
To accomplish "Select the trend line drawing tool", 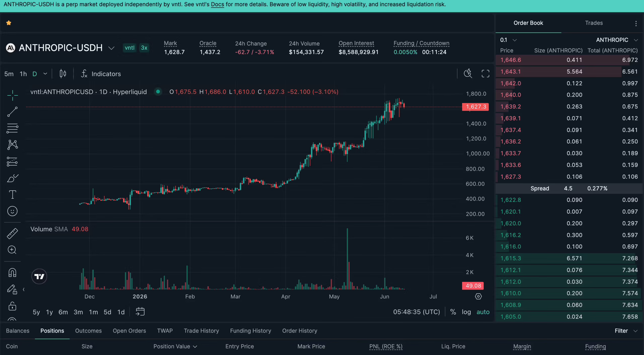I will click(12, 112).
